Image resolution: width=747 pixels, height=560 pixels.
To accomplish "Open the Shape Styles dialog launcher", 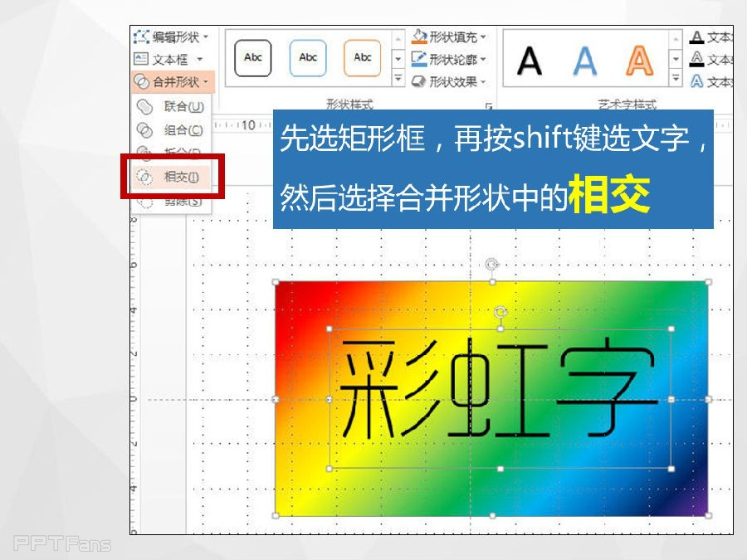I will 490,105.
